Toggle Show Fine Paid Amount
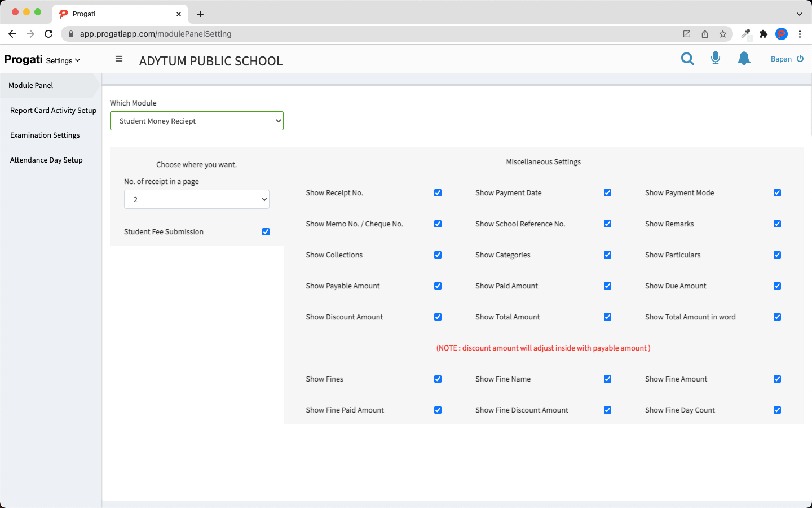This screenshot has height=508, width=812. (438, 410)
